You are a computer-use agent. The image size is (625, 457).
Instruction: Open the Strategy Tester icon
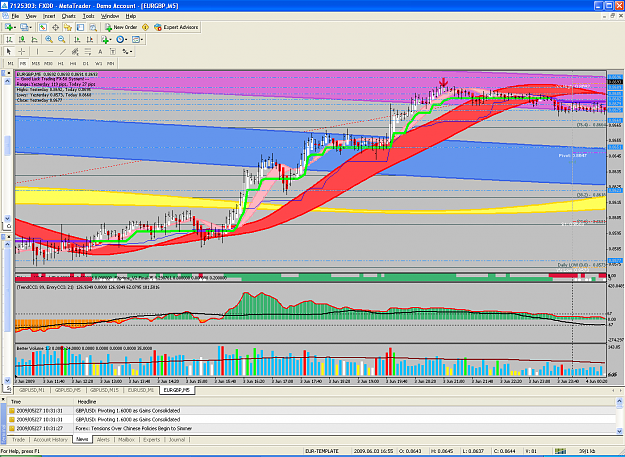coord(93,27)
